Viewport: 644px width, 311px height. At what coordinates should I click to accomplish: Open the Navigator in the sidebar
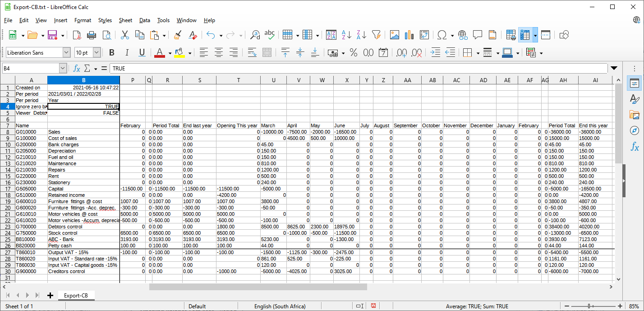pos(635,130)
